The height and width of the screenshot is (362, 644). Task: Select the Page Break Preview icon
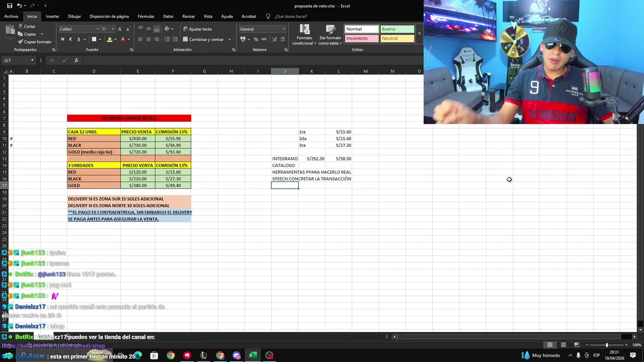(577, 345)
